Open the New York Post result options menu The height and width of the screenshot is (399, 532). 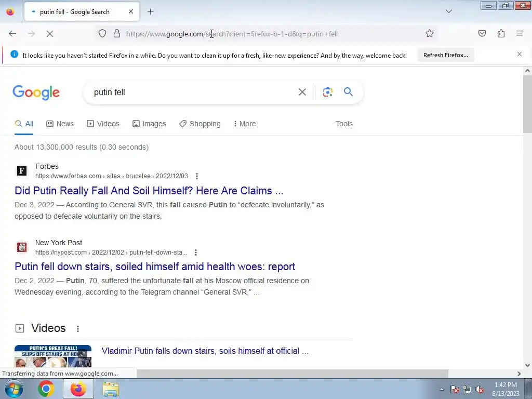196,252
